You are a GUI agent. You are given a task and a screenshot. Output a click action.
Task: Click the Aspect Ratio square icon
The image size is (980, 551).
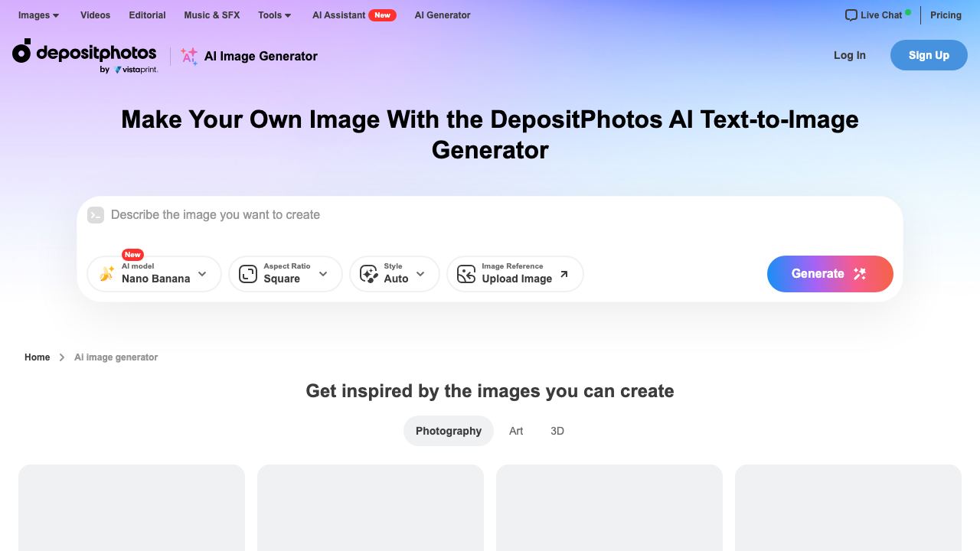248,274
